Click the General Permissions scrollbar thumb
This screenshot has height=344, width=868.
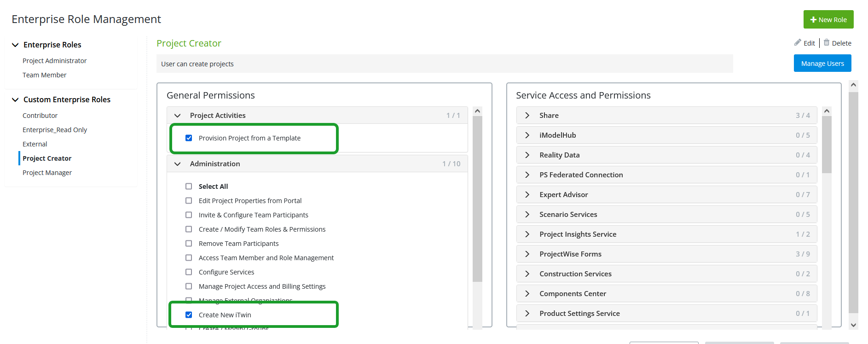477,198
